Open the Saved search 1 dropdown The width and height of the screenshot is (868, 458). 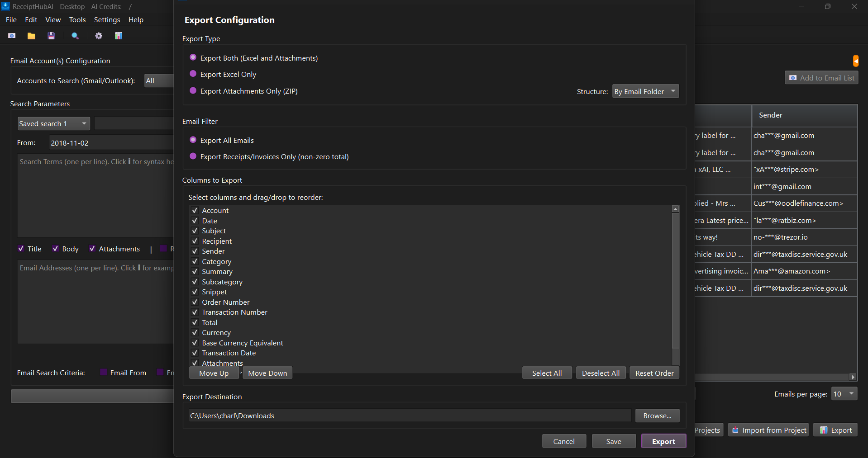coord(53,123)
